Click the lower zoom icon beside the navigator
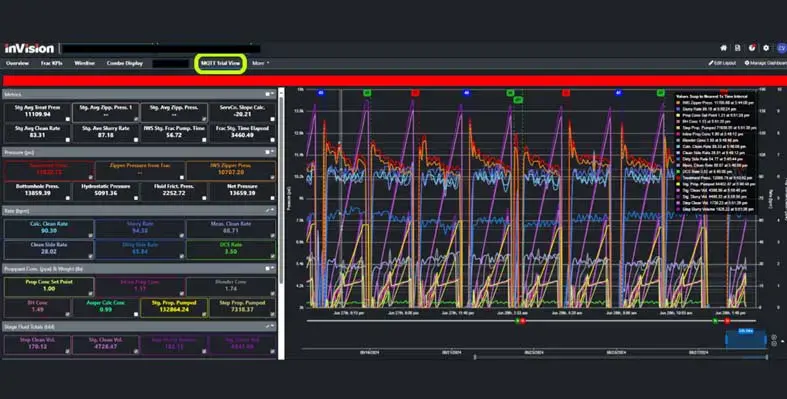Screen dimensions: 787x399 (774, 344)
